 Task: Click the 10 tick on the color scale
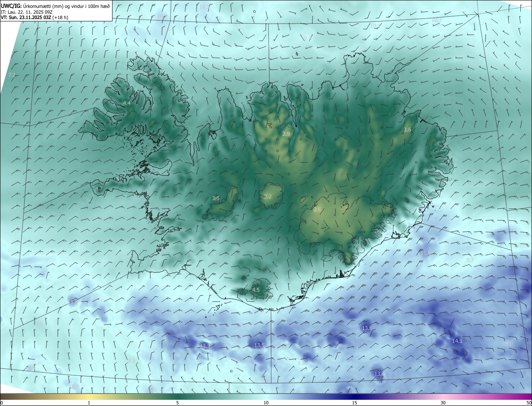[266, 403]
